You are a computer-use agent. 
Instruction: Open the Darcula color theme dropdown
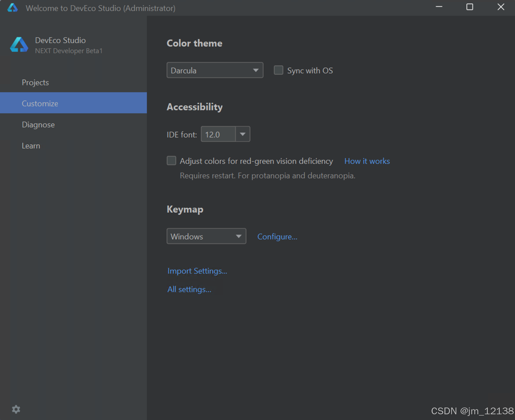(215, 70)
